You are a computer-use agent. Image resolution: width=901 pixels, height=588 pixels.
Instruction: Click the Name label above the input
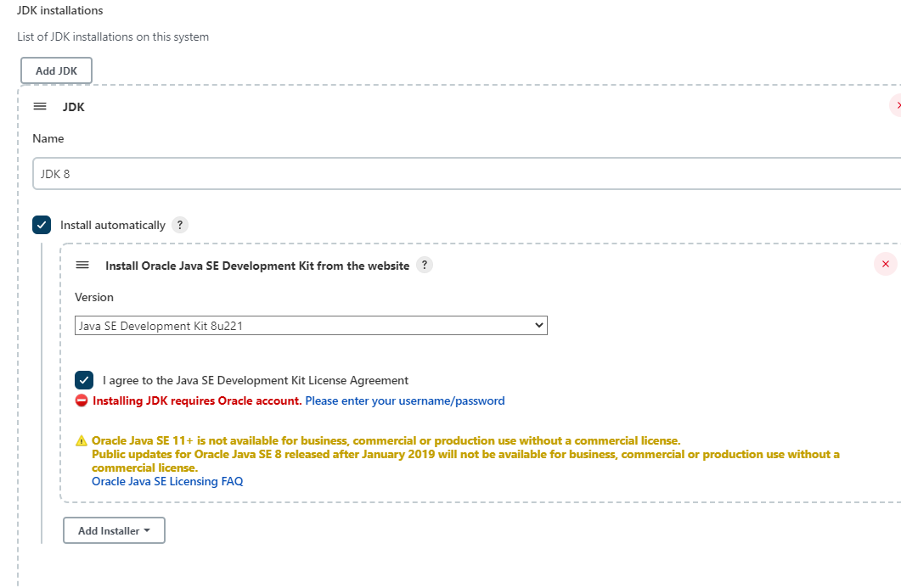point(48,138)
